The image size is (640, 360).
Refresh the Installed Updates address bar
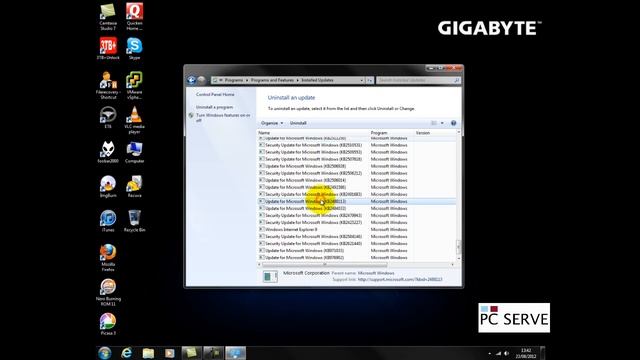pyautogui.click(x=370, y=80)
